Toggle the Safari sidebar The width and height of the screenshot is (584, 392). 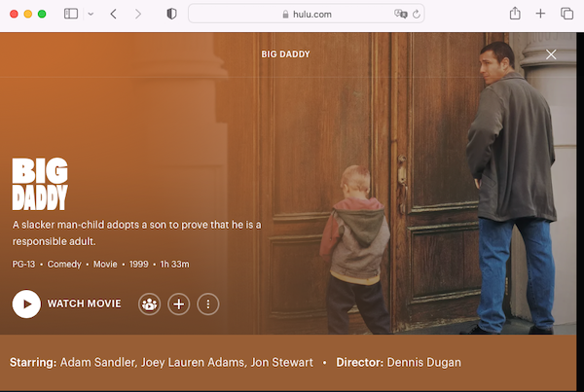point(71,15)
